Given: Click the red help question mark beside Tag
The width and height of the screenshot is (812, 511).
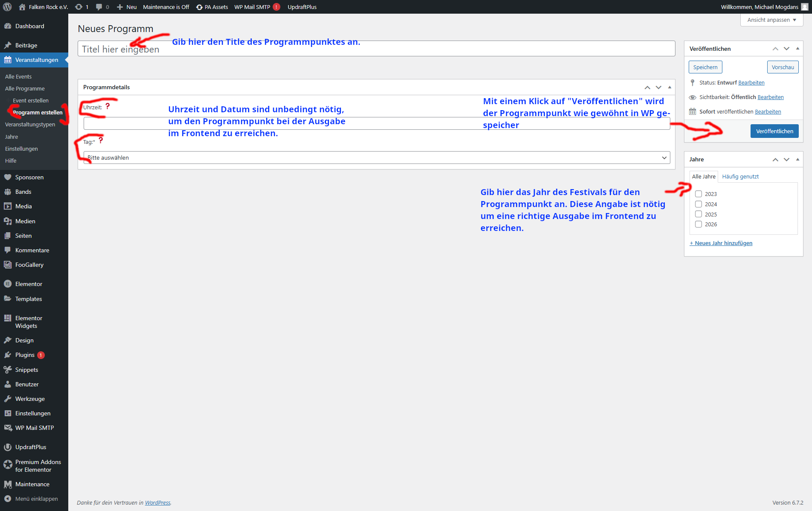Looking at the screenshot, I should pos(101,140).
